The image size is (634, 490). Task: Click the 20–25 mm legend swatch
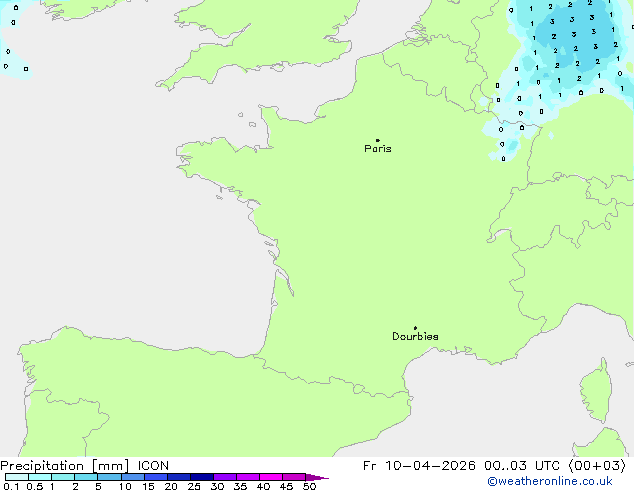[x=179, y=477]
